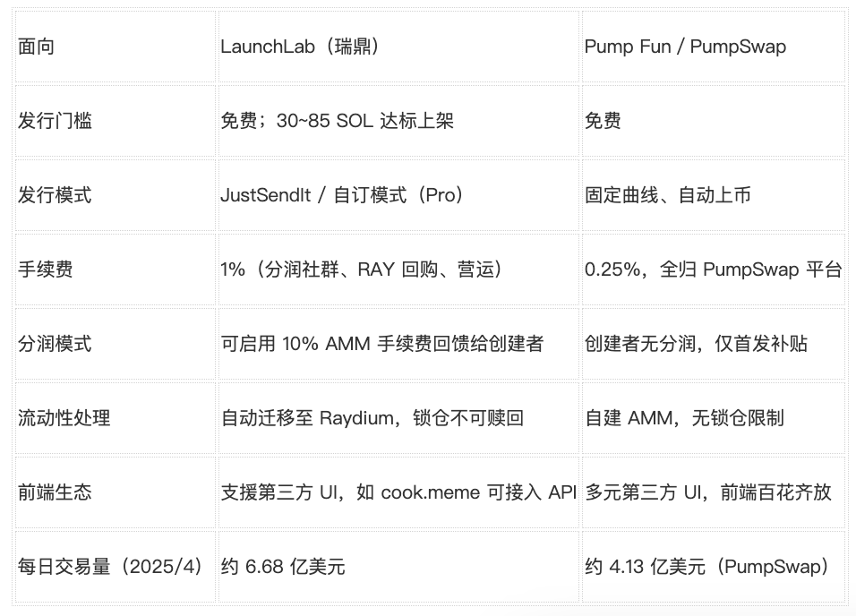This screenshot has width=856, height=616.
Task: Click the cell '固定曲线、自动上币'
Action: [714, 195]
